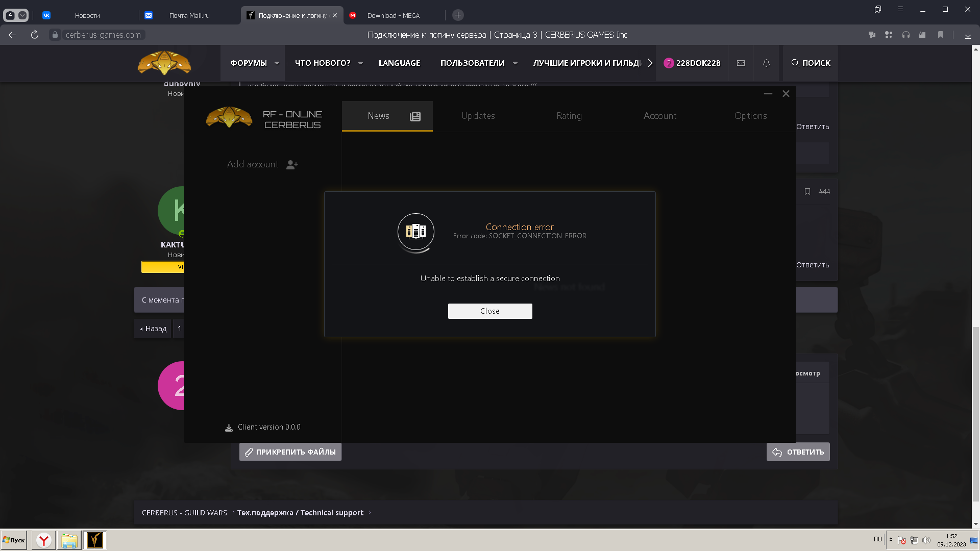The image size is (980, 551).
Task: Click the Client version download icon
Action: click(x=229, y=428)
